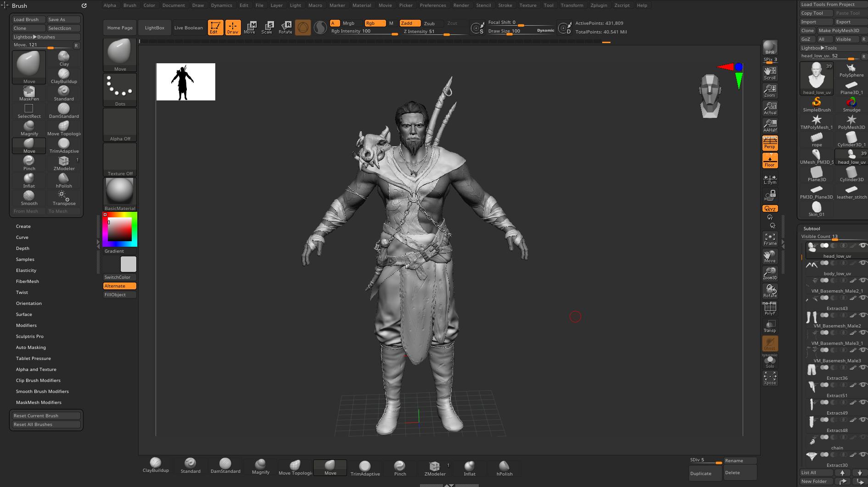Image resolution: width=868 pixels, height=487 pixels.
Task: Click the BPR render button
Action: coord(770,47)
